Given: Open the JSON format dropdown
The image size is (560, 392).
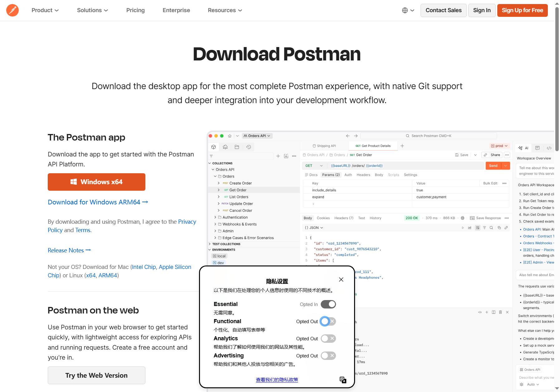Looking at the screenshot, I should pyautogui.click(x=314, y=228).
